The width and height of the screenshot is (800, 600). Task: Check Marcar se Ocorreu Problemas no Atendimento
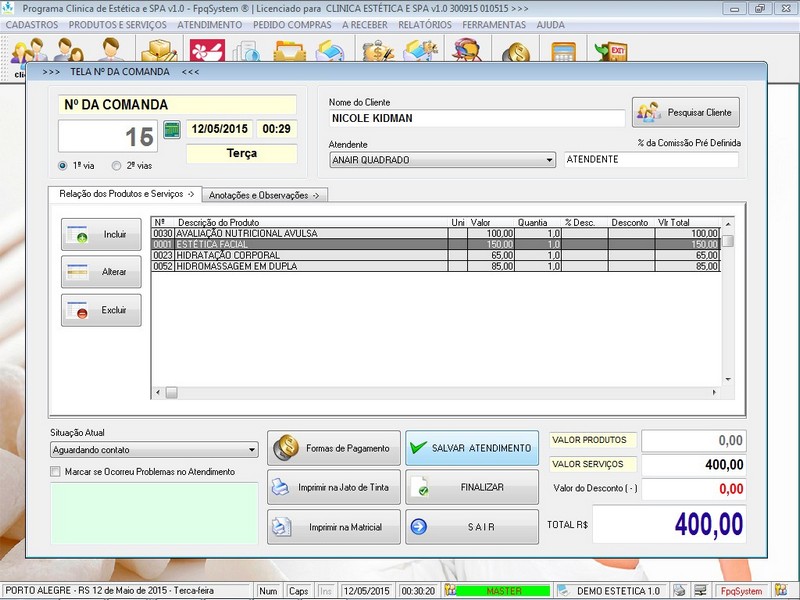[x=56, y=471]
